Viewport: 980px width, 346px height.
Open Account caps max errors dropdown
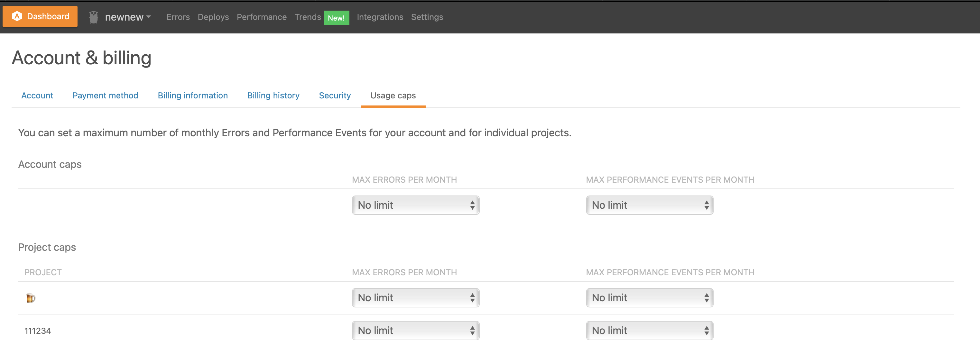[x=415, y=205]
